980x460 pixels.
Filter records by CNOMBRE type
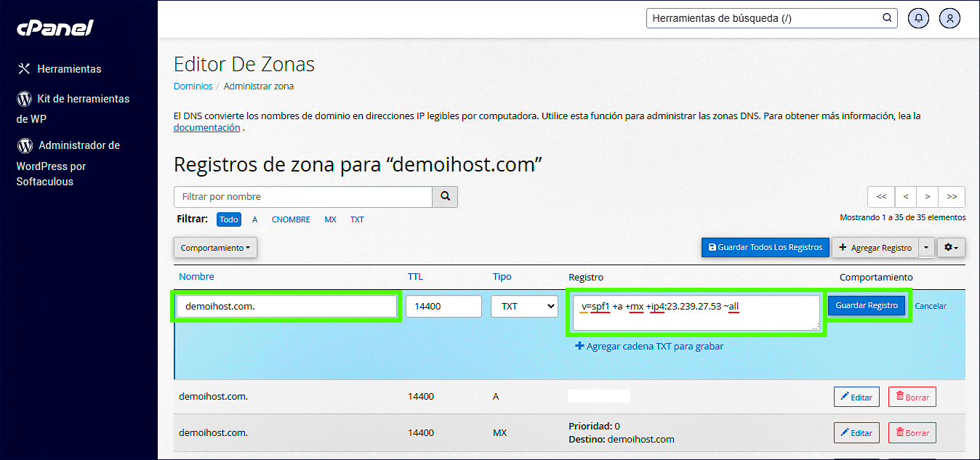click(x=291, y=219)
